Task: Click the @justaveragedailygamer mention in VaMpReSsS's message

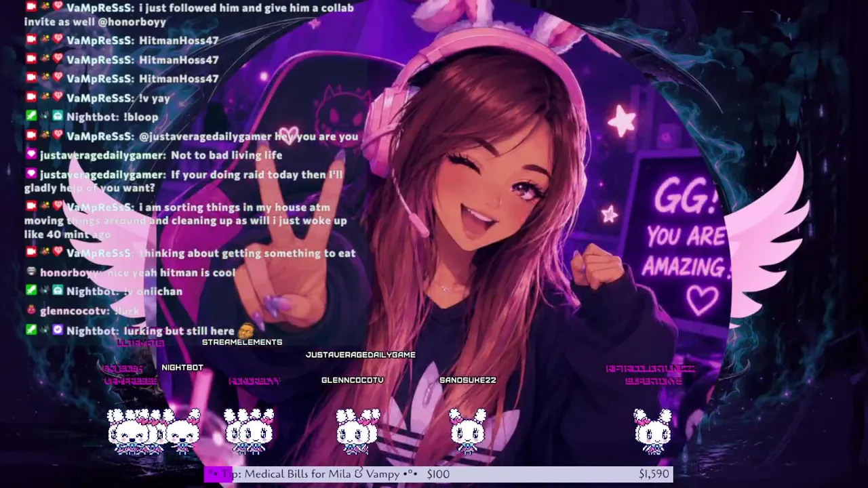Action: [207, 136]
